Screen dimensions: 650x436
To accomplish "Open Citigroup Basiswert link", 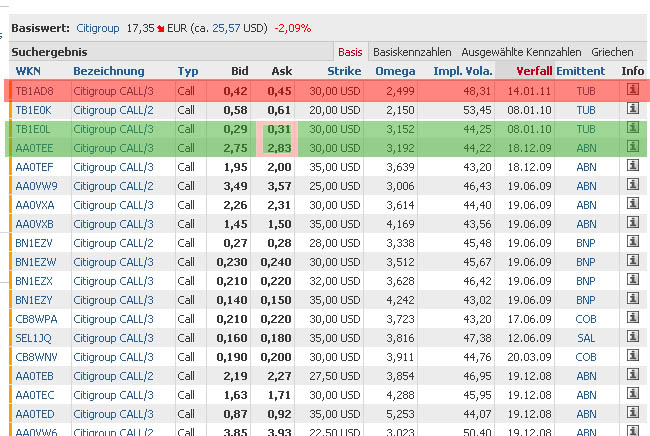I will (98, 29).
